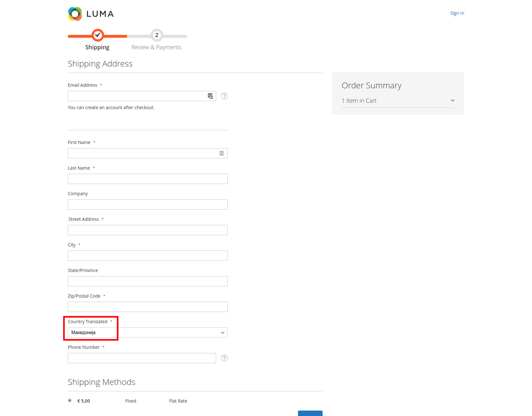Switch to the Review & Payments step
Viewport: 532px width, 416px height.
[x=156, y=47]
